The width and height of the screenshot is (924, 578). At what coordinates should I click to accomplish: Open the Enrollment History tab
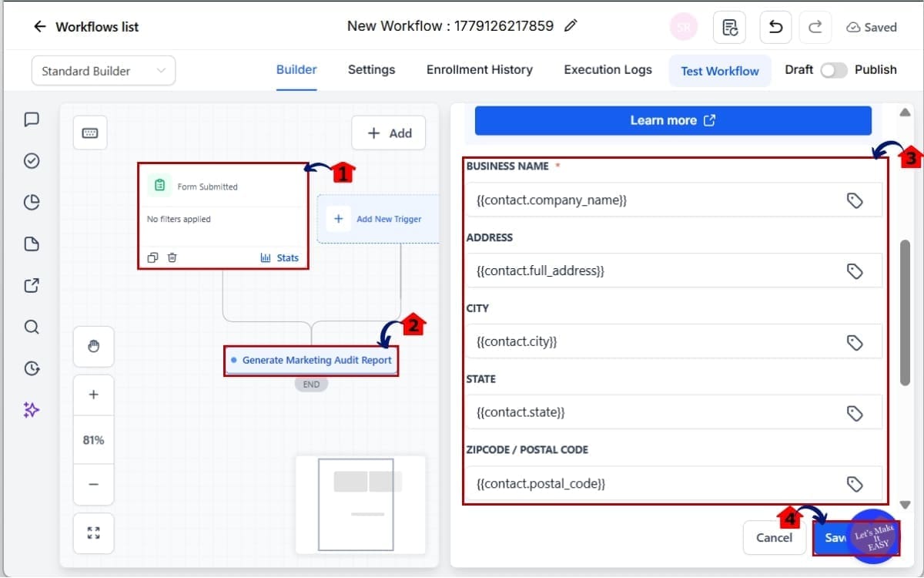(x=480, y=69)
